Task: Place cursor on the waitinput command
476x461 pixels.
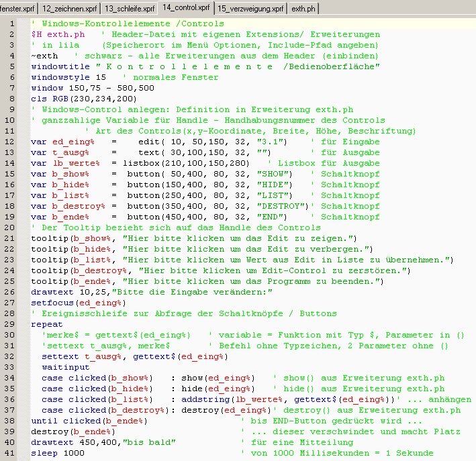Action: coord(65,367)
